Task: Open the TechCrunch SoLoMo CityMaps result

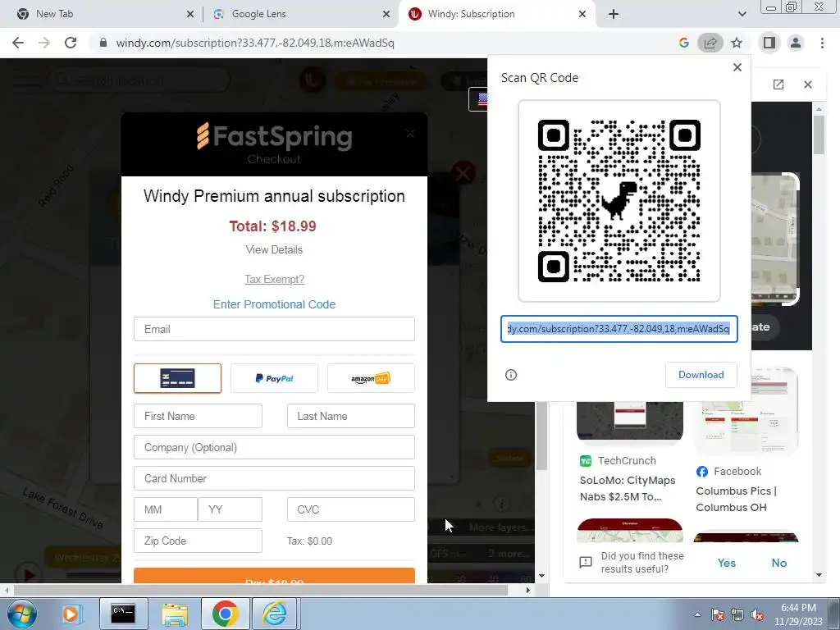Action: tap(628, 488)
